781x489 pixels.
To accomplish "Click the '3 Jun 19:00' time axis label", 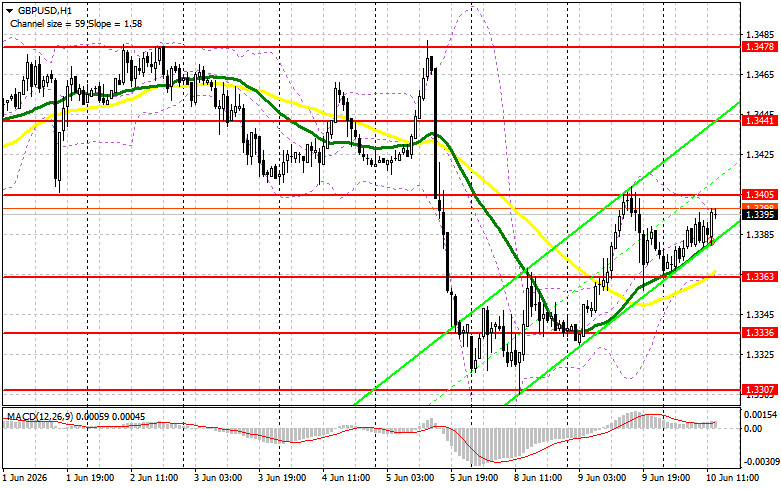I will coord(282,478).
